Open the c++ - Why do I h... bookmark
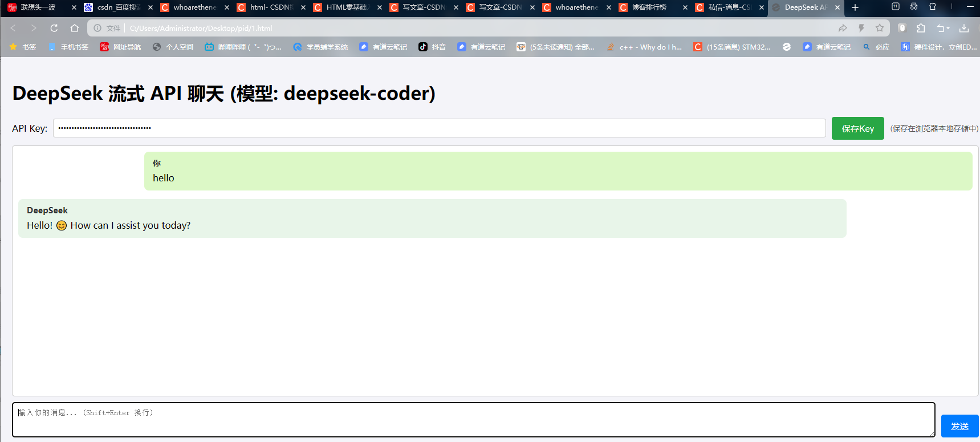The width and height of the screenshot is (980, 442). coord(644,47)
